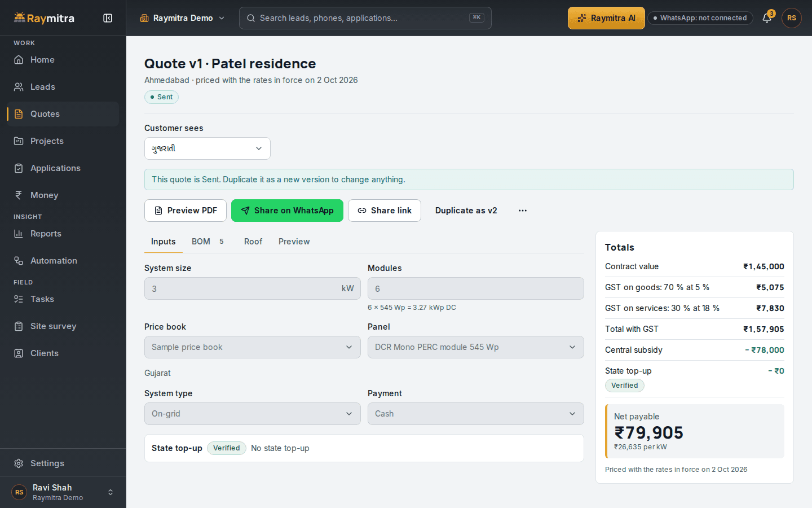The height and width of the screenshot is (508, 812).
Task: Open Money section
Action: point(63,195)
